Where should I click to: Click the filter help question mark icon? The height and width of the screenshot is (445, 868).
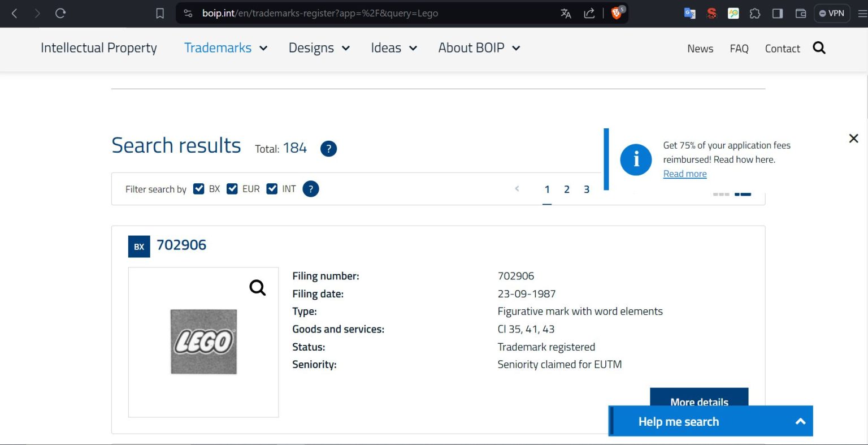click(x=310, y=189)
